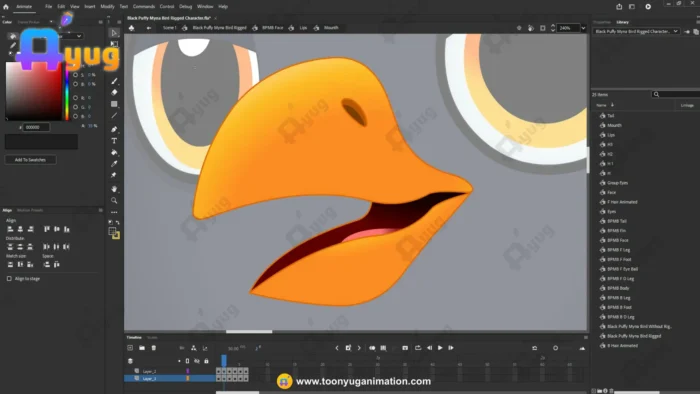Select the Brush tool in the toolbar
The height and width of the screenshot is (394, 700).
click(x=114, y=81)
